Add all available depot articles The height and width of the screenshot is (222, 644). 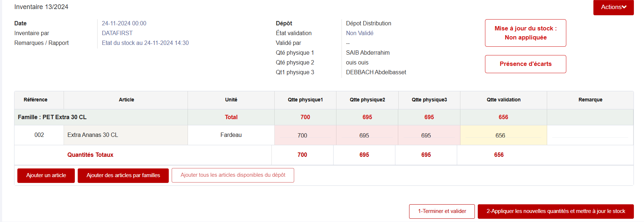(233, 175)
